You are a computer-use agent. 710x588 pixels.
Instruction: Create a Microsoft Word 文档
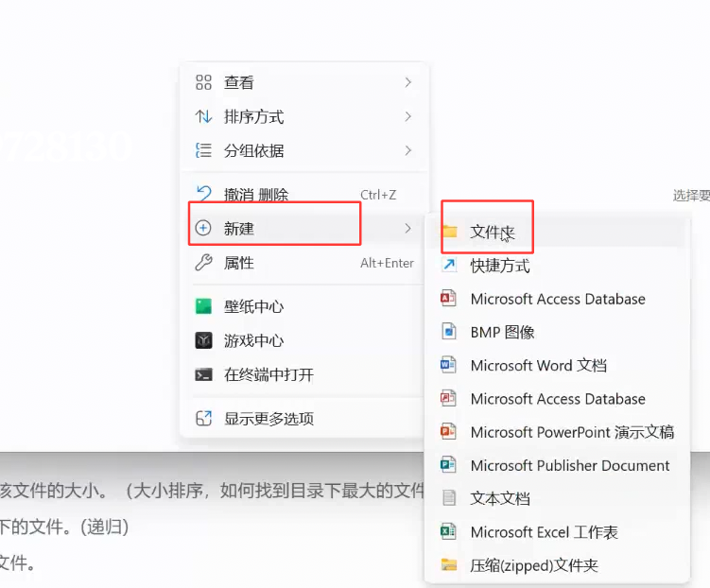pos(558,365)
